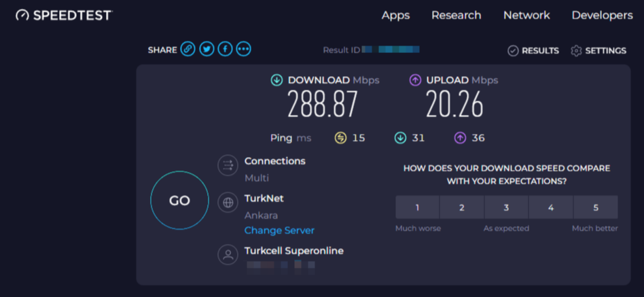Click the idle ping value 15

click(x=359, y=138)
